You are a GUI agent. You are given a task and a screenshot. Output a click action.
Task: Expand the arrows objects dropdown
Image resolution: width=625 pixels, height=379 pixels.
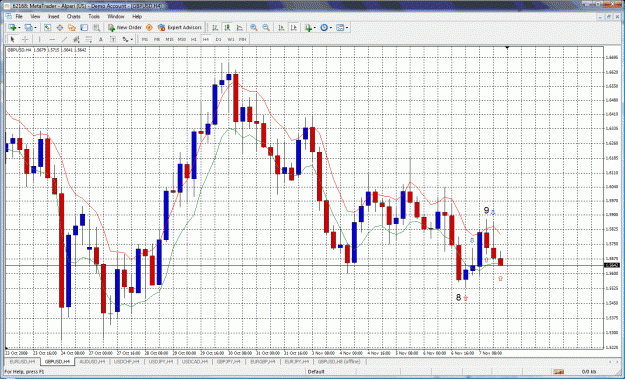[132, 39]
